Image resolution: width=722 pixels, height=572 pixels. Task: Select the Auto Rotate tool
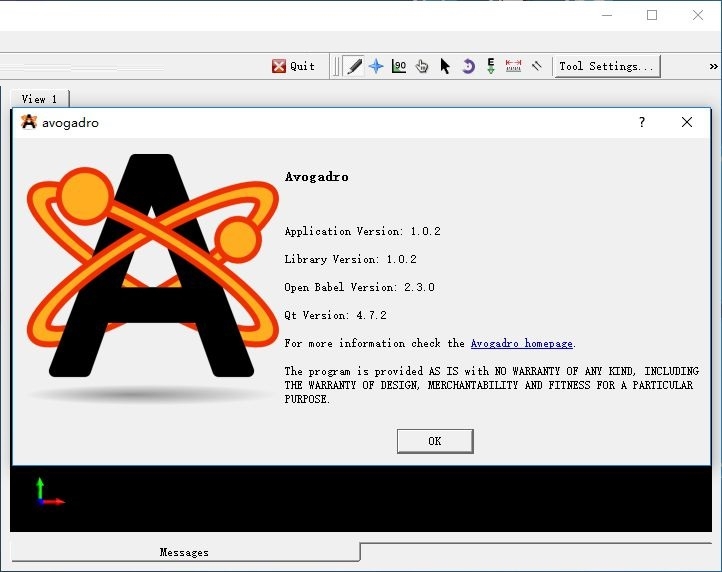[x=468, y=66]
